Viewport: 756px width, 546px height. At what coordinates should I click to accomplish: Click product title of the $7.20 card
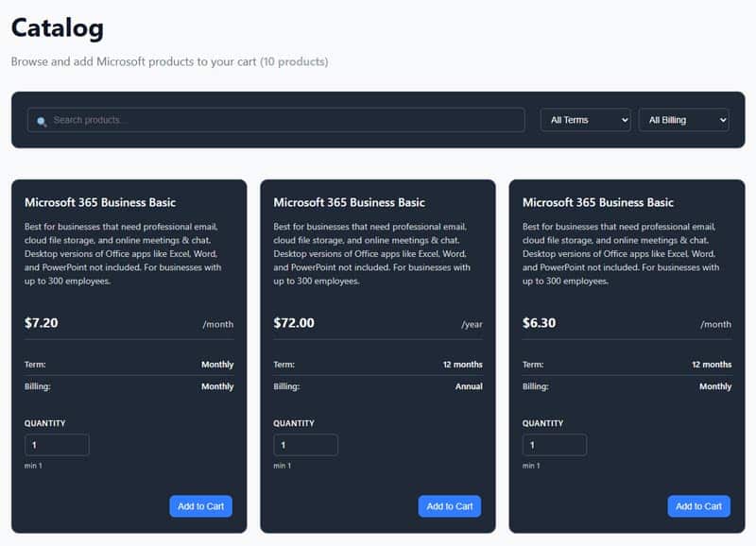[x=100, y=202]
